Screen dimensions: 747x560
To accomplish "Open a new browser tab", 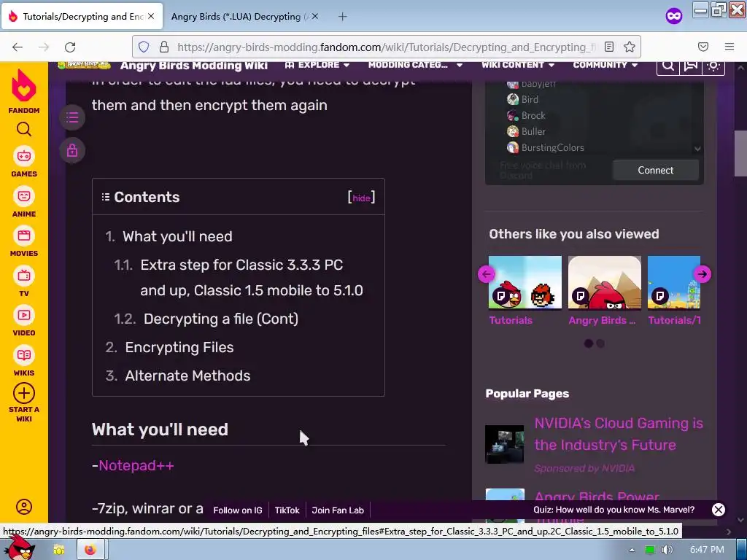I will coord(343,17).
